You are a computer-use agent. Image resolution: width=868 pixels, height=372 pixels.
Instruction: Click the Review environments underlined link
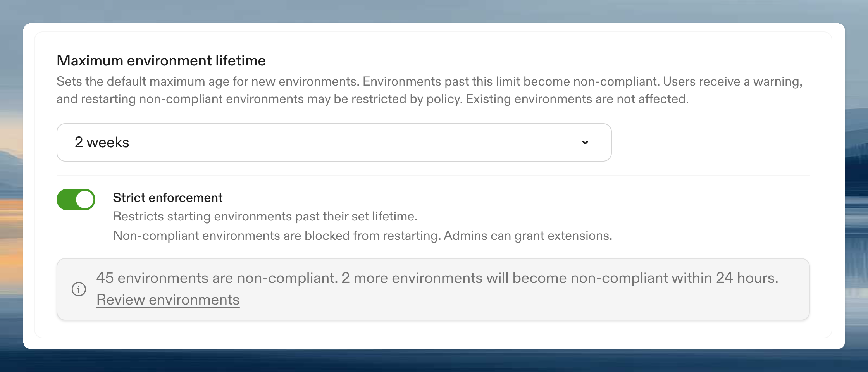[x=168, y=300]
